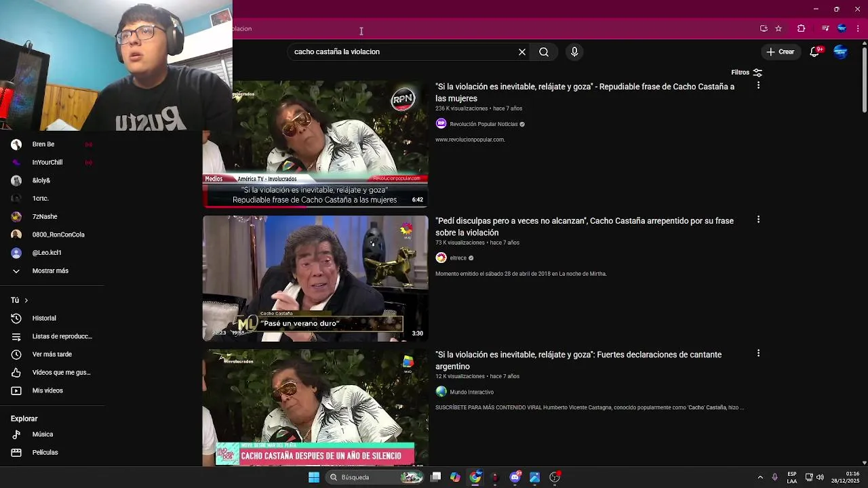Open the eltrece channel avatar
868x488 pixels.
click(x=441, y=258)
